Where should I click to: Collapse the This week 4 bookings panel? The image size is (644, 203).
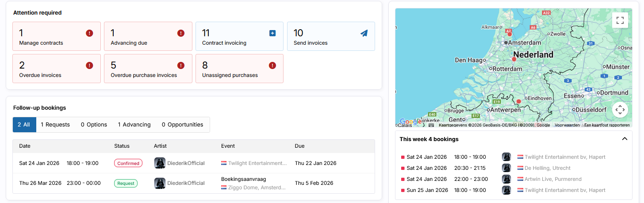(625, 139)
